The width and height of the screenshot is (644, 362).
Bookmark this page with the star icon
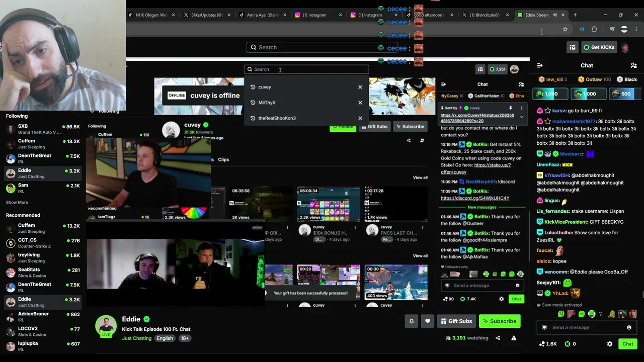coord(565,29)
